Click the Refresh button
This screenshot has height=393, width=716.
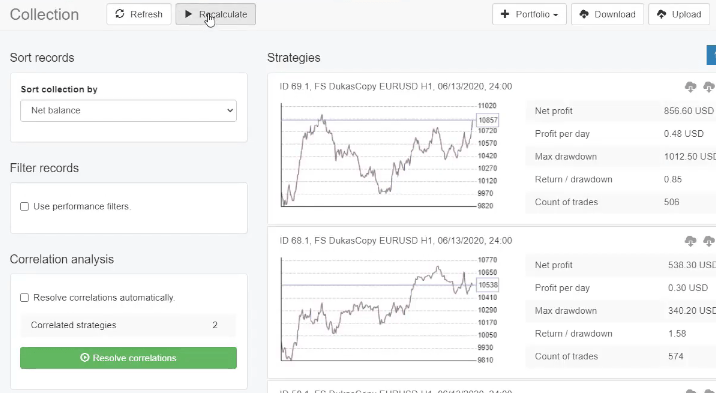[x=139, y=14]
